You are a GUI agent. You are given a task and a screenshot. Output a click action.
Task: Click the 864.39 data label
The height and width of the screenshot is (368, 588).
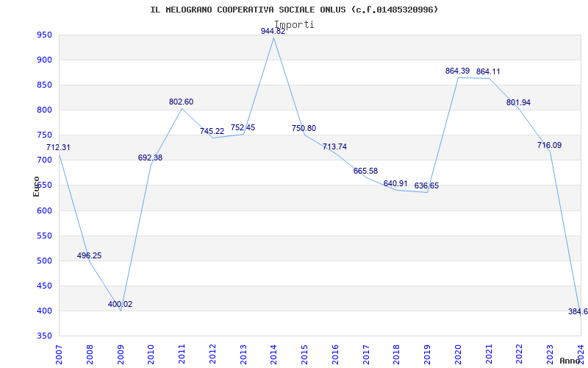(x=457, y=71)
